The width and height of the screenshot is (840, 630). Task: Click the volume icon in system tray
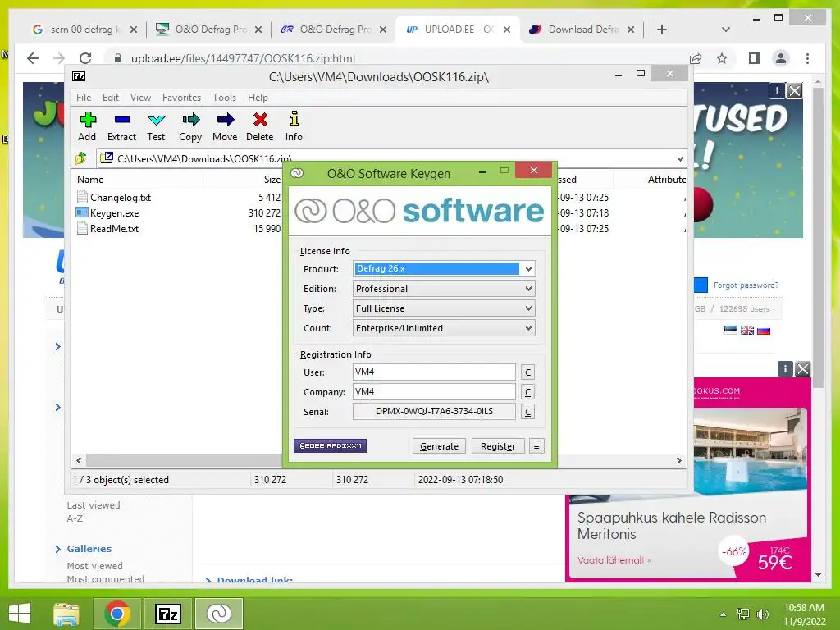pyautogui.click(x=763, y=614)
